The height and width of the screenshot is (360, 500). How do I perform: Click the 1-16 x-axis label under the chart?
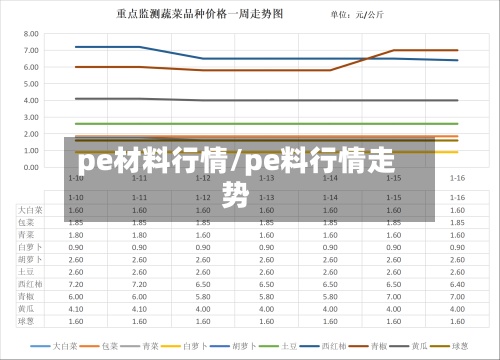[457, 178]
